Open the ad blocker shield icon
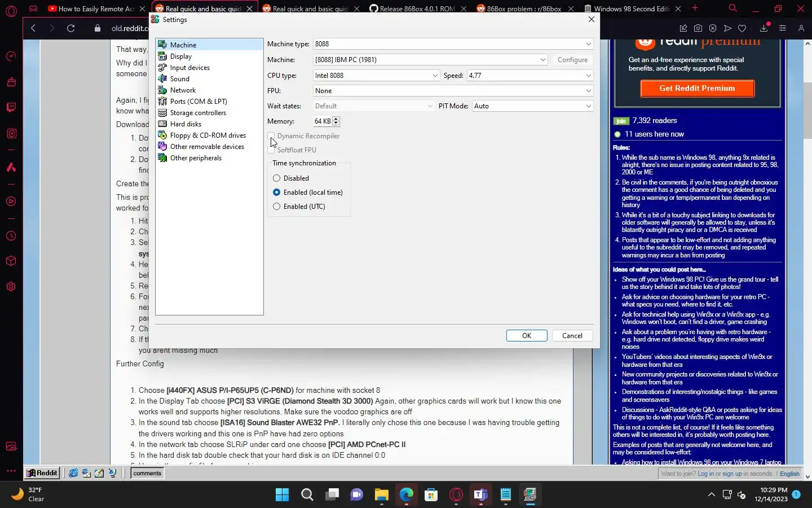Viewport: 812px width, 508px height. tap(713, 28)
